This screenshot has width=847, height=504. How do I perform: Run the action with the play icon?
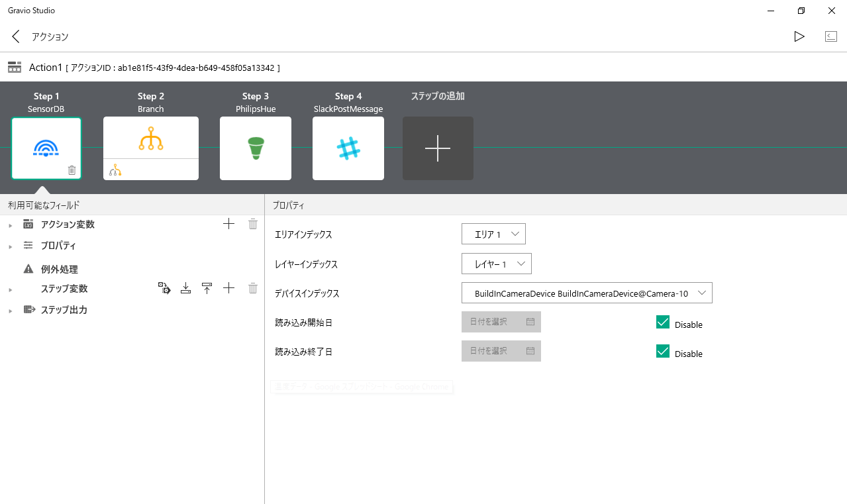coord(799,36)
